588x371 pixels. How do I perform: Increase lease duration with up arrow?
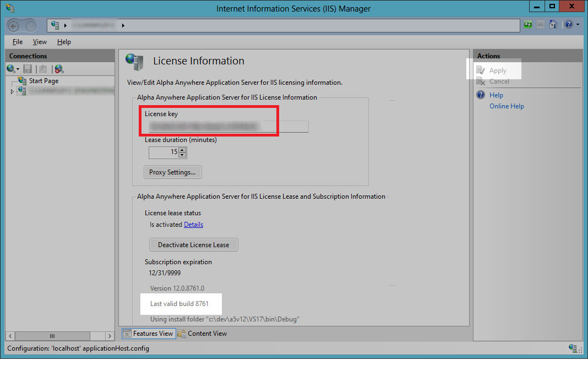(x=182, y=150)
